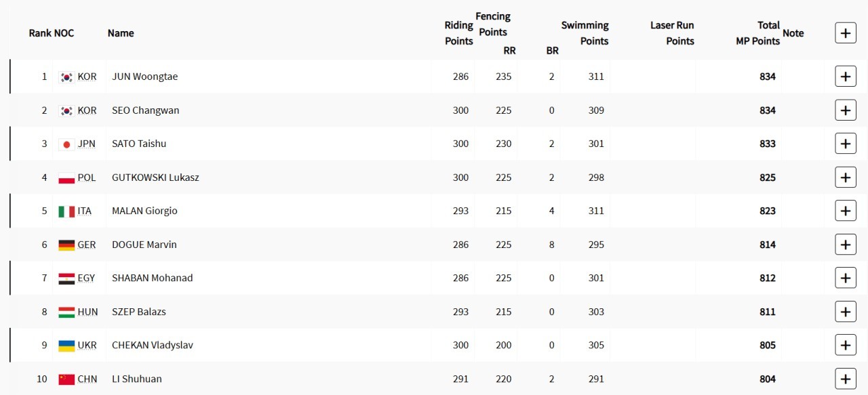
Task: Expand SHABAN Mohanad's row details
Action: [845, 278]
